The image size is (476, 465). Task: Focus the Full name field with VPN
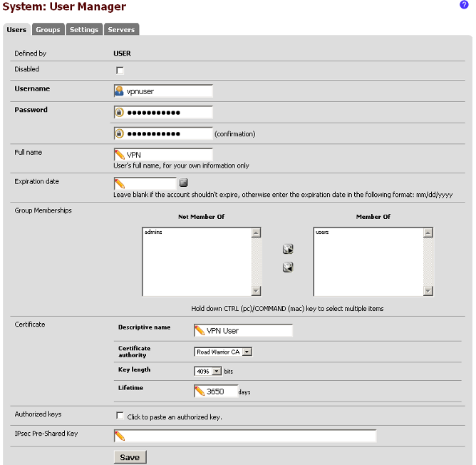(163, 155)
